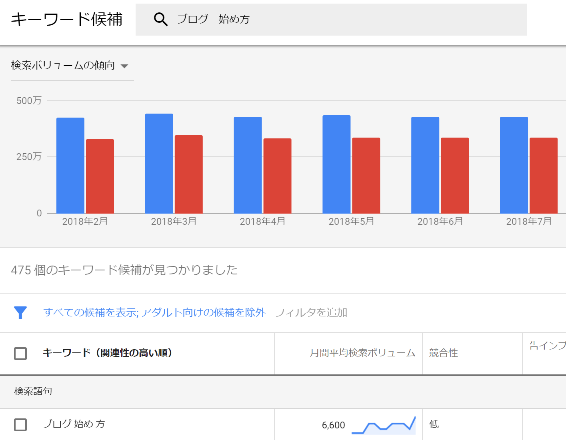Click the blue bar for 2018年2月
The width and height of the screenshot is (566, 440).
tap(70, 165)
